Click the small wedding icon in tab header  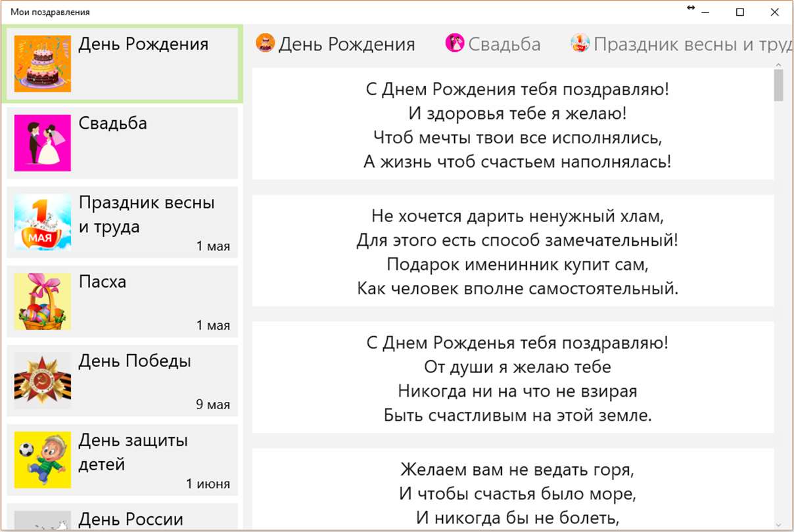pyautogui.click(x=455, y=43)
